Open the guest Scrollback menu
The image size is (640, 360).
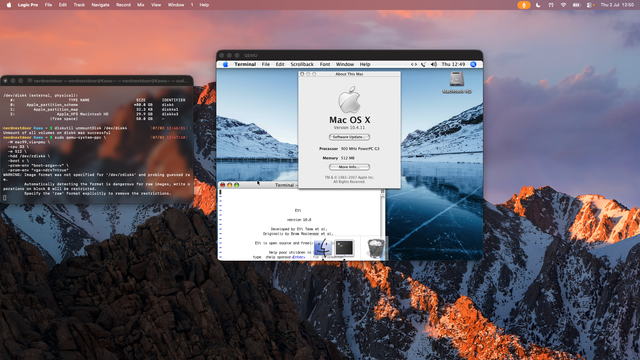(302, 64)
